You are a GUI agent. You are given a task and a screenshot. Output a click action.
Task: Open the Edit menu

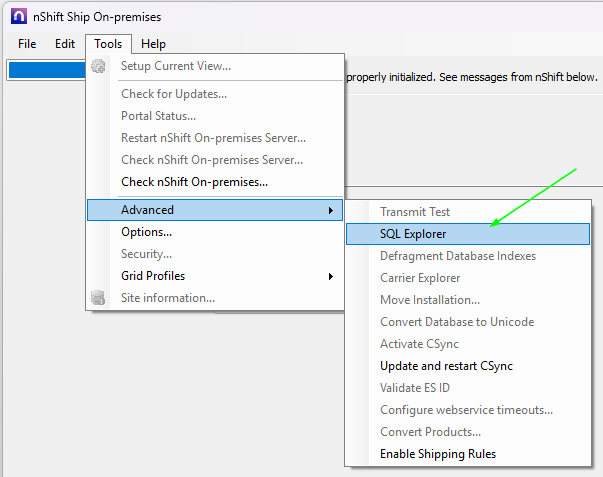tap(65, 44)
